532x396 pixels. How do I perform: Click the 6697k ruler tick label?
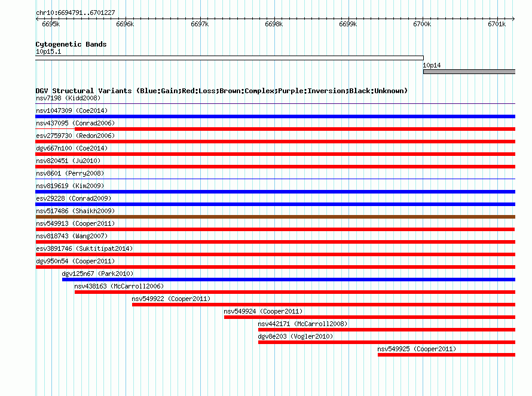[x=200, y=24]
